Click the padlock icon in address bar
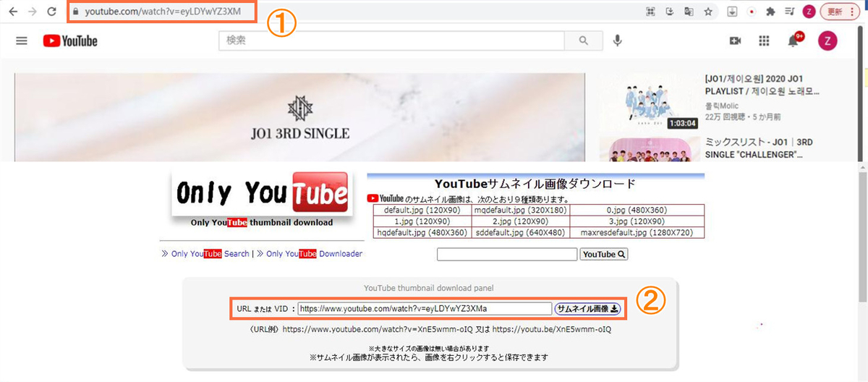Screen dimensions: 868x382 click(77, 12)
